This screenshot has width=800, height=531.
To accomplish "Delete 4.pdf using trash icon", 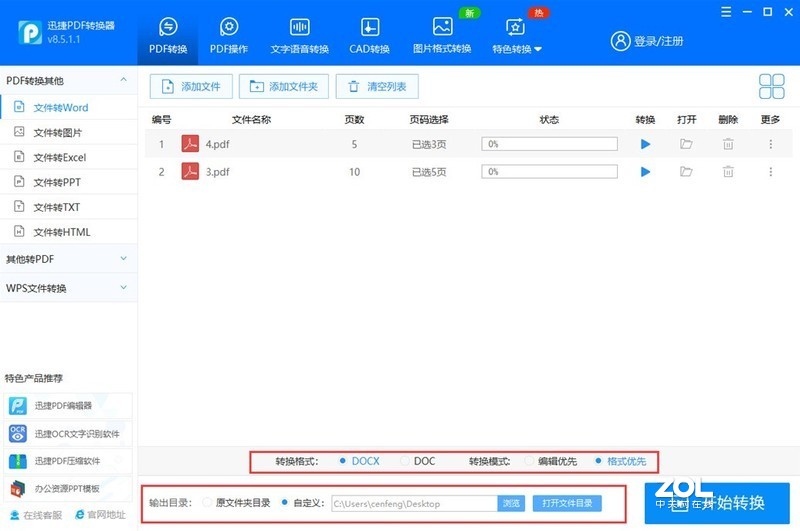I will 728,144.
